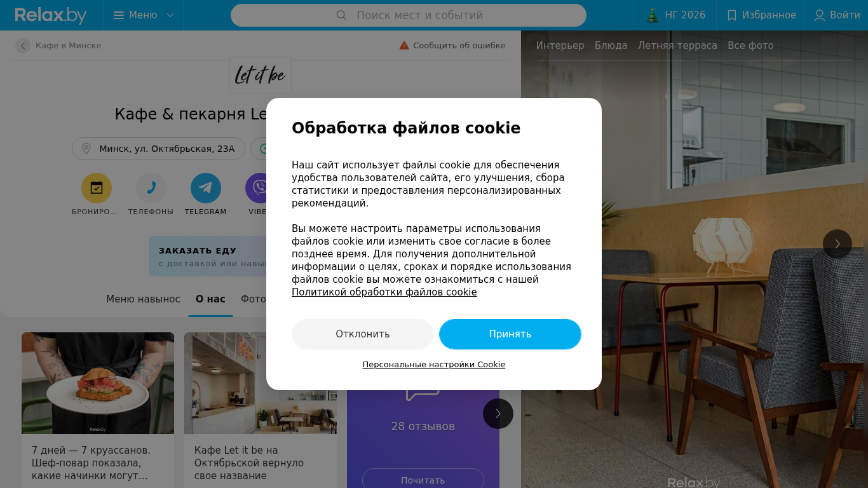Open Персональные настройки Cookie link
Viewport: 868px width, 488px height.
[434, 365]
